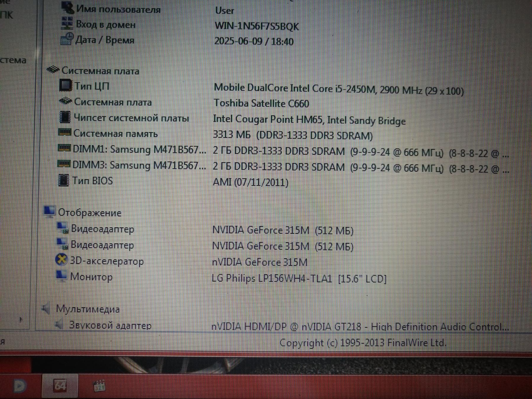Image resolution: width=532 pixels, height=399 pixels.
Task: Click the Мультимедиа section header text
Action: click(88, 309)
